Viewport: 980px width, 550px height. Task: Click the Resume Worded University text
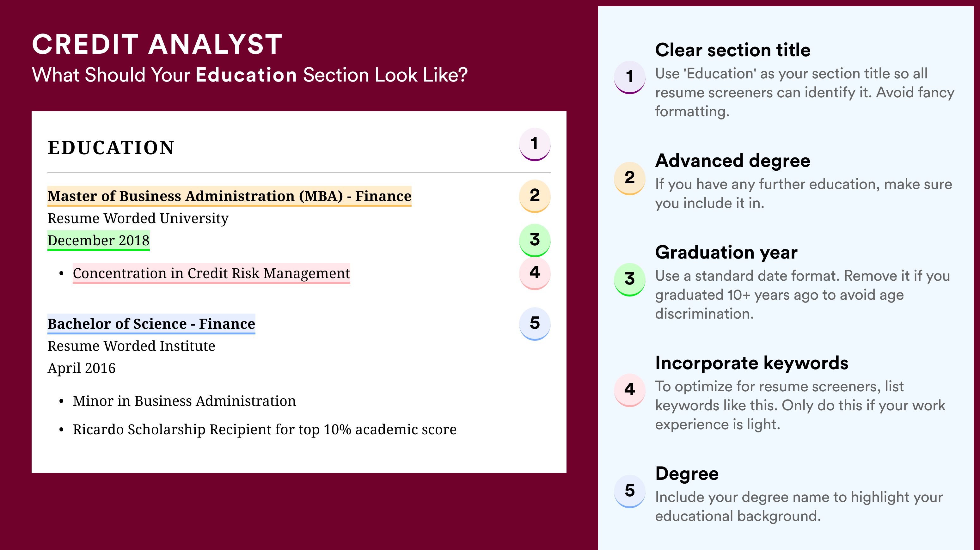[138, 218]
